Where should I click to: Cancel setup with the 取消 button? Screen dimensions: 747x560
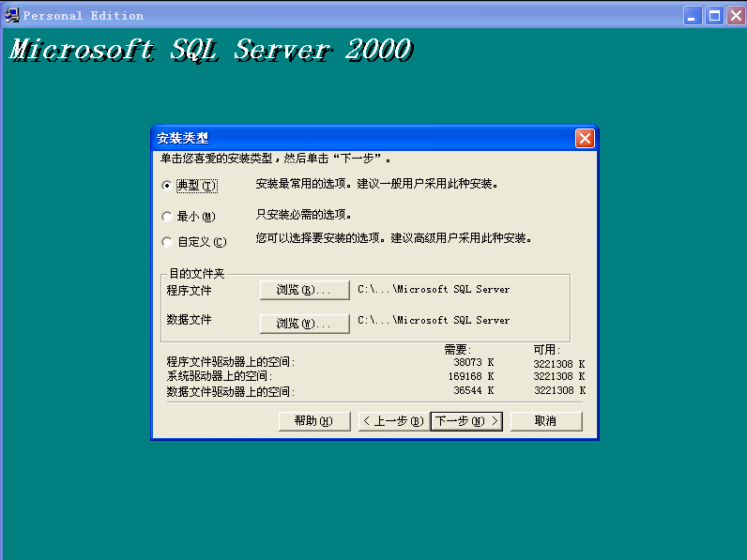point(546,421)
